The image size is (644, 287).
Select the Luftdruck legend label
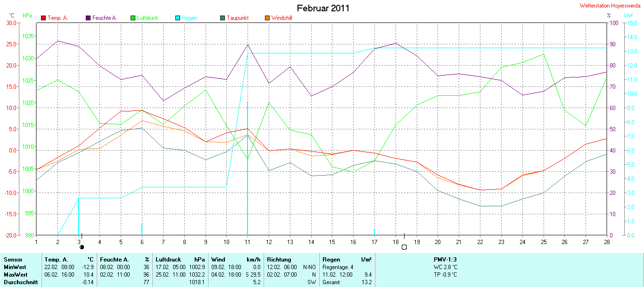[x=148, y=18]
